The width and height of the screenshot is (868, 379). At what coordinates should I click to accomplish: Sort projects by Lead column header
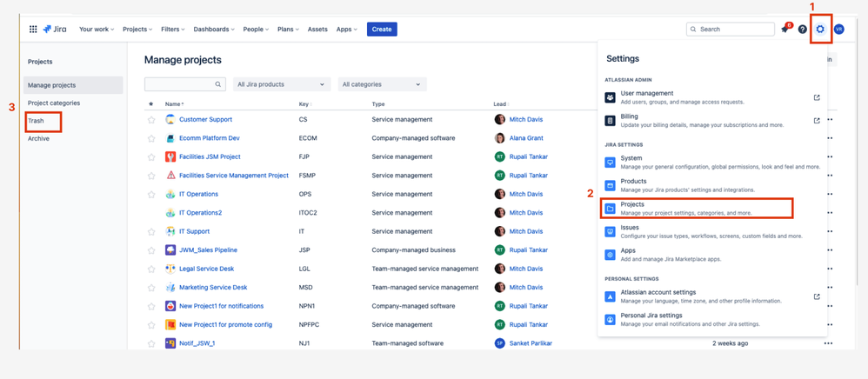pyautogui.click(x=501, y=104)
